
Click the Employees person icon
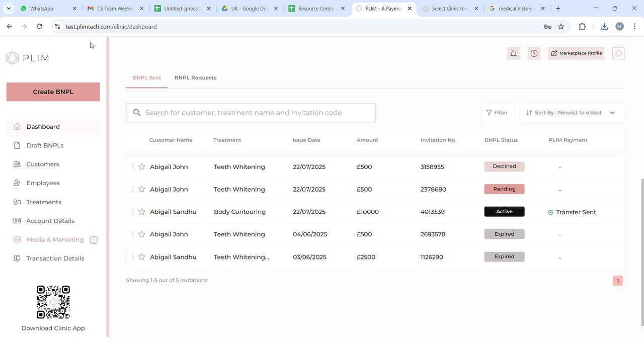pos(17,183)
